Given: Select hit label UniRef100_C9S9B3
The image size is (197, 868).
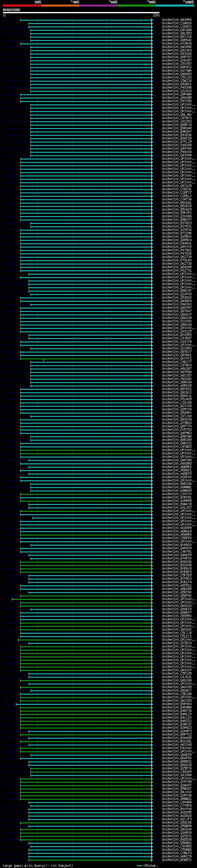Looking at the screenshot, I should [176, 846].
